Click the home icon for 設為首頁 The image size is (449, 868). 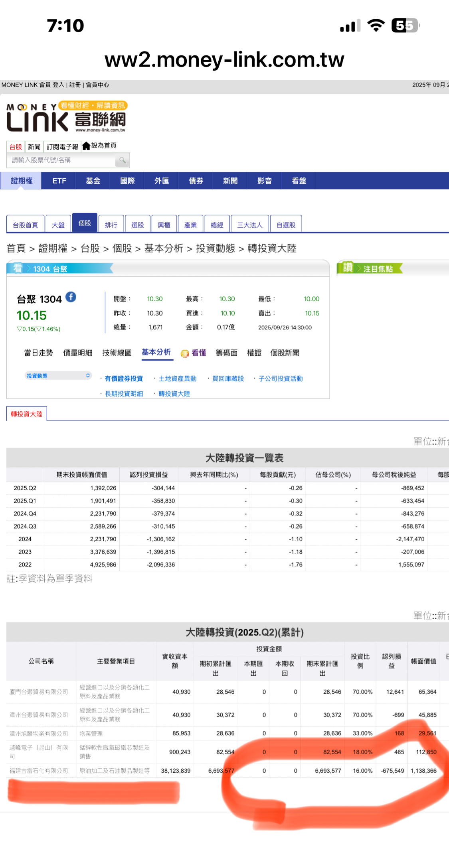[86, 146]
